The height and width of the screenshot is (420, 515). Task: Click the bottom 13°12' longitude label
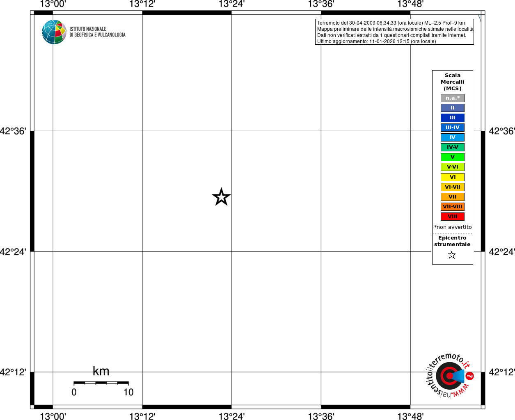pos(142,416)
